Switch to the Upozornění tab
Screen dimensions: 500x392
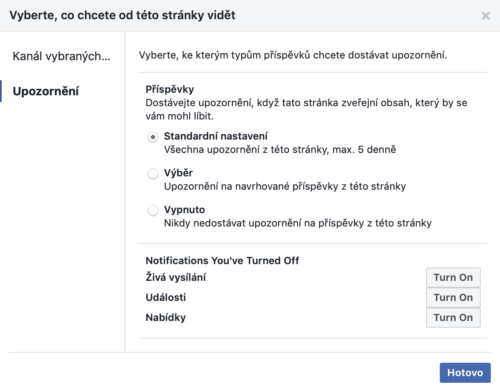pyautogui.click(x=46, y=91)
